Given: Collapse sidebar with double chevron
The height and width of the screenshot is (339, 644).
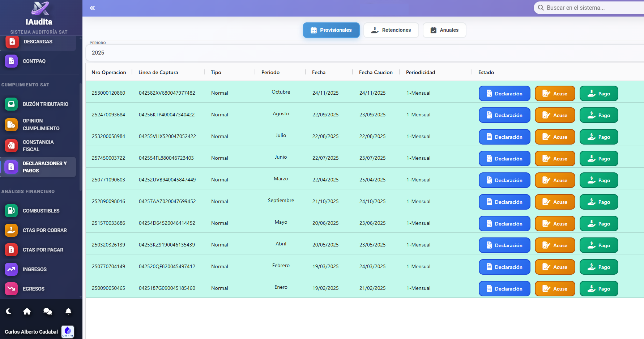Looking at the screenshot, I should (93, 8).
